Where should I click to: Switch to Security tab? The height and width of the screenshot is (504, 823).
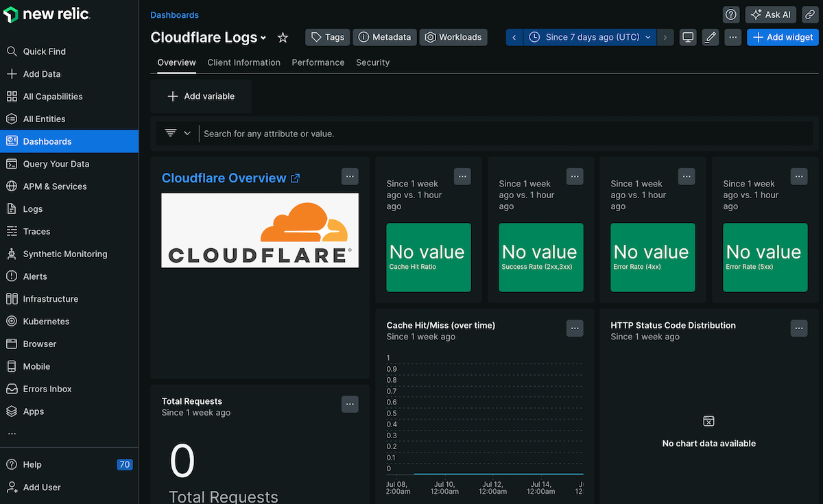[372, 62]
